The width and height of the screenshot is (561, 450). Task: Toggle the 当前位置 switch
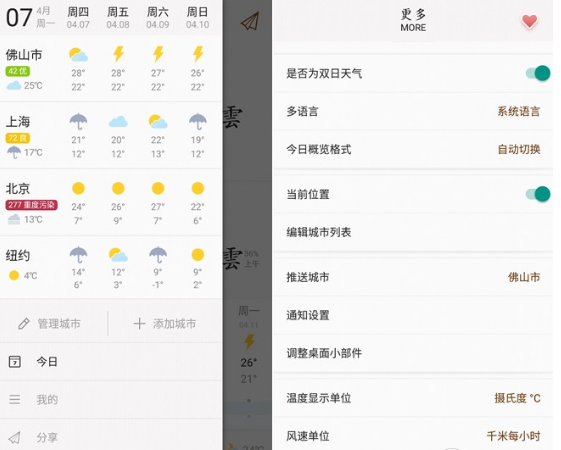(x=538, y=194)
